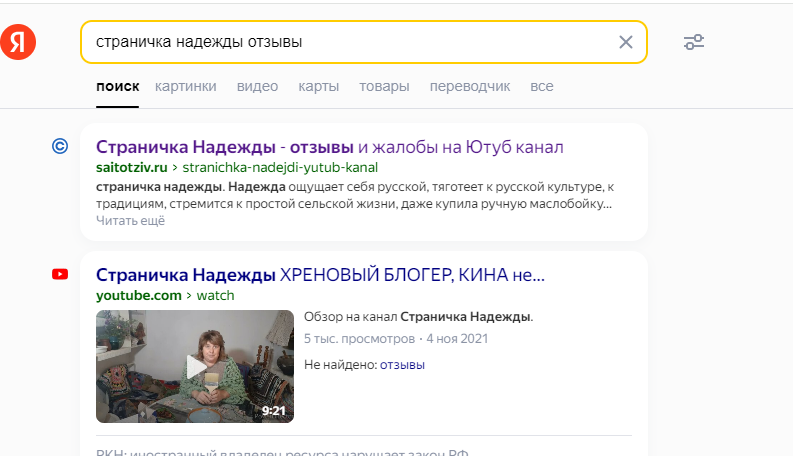Go to the Карты tab

pos(319,86)
